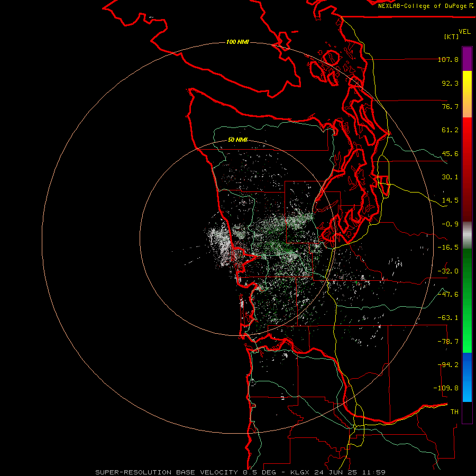Click the [KT] units label

451,36
